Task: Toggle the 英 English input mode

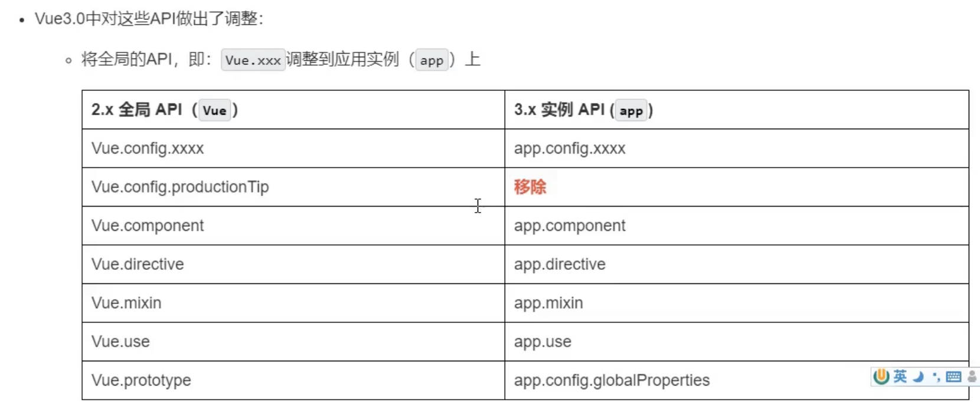Action: point(900,376)
